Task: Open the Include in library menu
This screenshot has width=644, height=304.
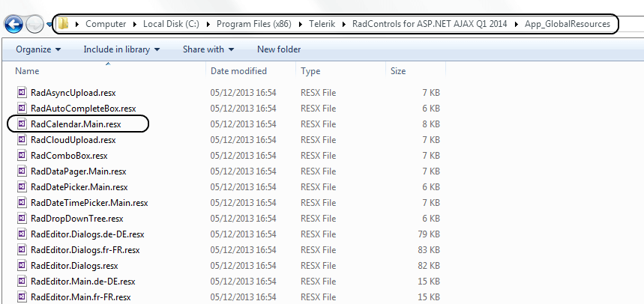Action: (121, 49)
